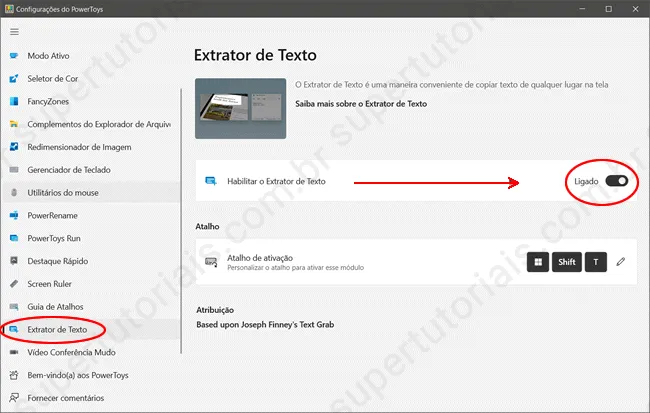
Task: Click the T key shortcut button
Action: coord(596,262)
